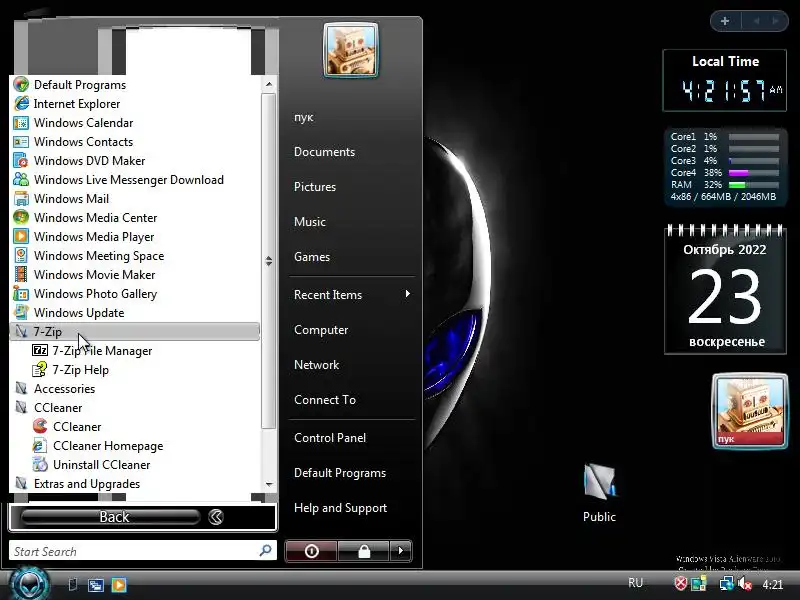Open the пук user folder link
Screen dimensions: 800x600
303,117
